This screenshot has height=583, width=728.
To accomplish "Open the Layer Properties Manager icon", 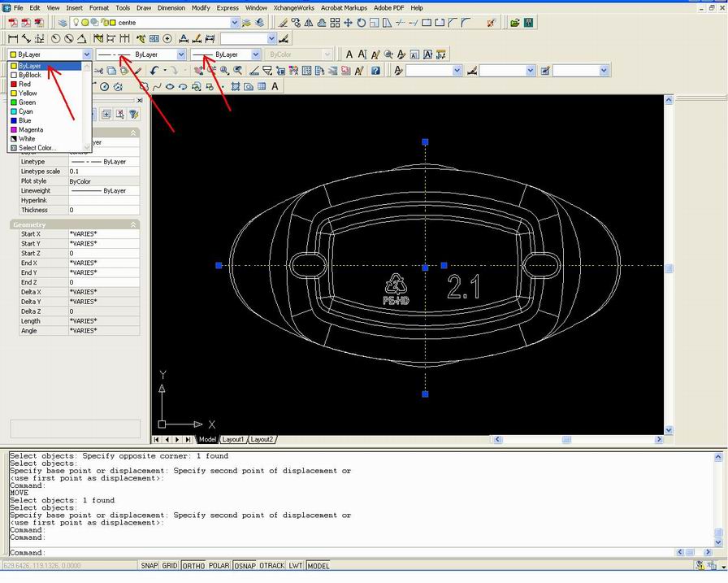I will pos(63,23).
